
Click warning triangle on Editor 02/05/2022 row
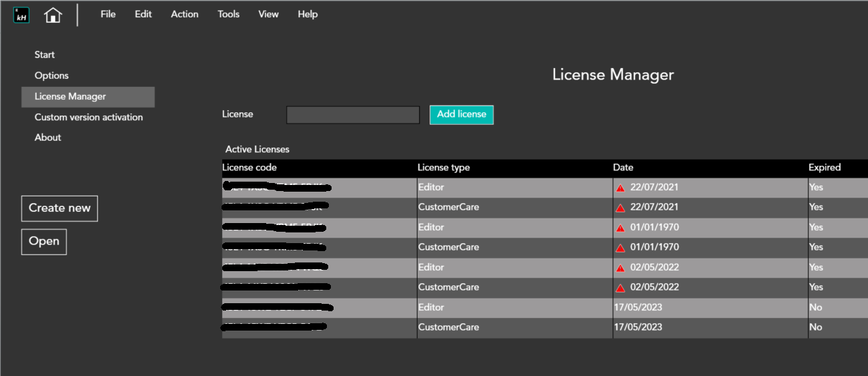pos(620,268)
